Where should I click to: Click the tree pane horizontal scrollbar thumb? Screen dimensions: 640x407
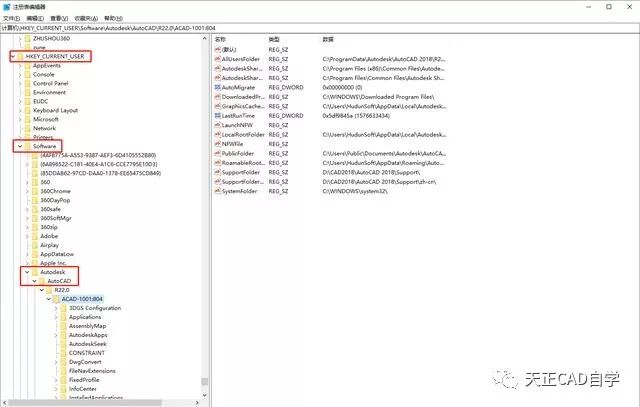pyautogui.click(x=84, y=403)
